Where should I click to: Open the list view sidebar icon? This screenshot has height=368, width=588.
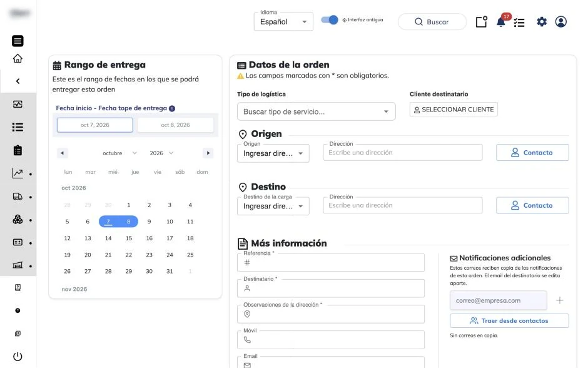pos(18,127)
